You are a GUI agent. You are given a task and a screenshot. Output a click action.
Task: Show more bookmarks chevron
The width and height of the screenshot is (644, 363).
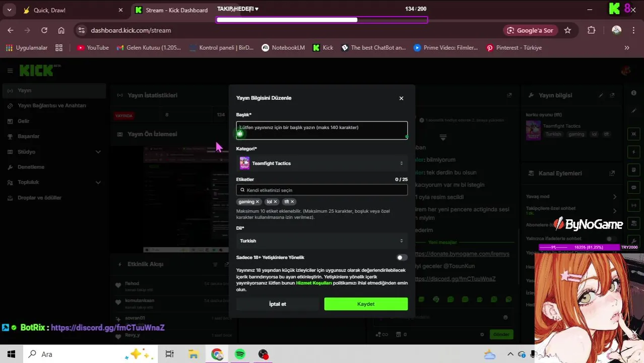pyautogui.click(x=627, y=48)
